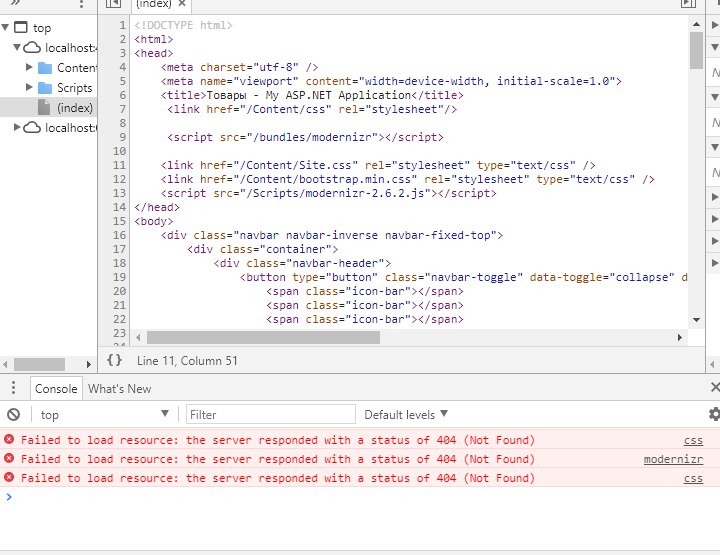Image resolution: width=720 pixels, height=555 pixels.
Task: Select the Scripts folder icon
Action: pyautogui.click(x=45, y=88)
